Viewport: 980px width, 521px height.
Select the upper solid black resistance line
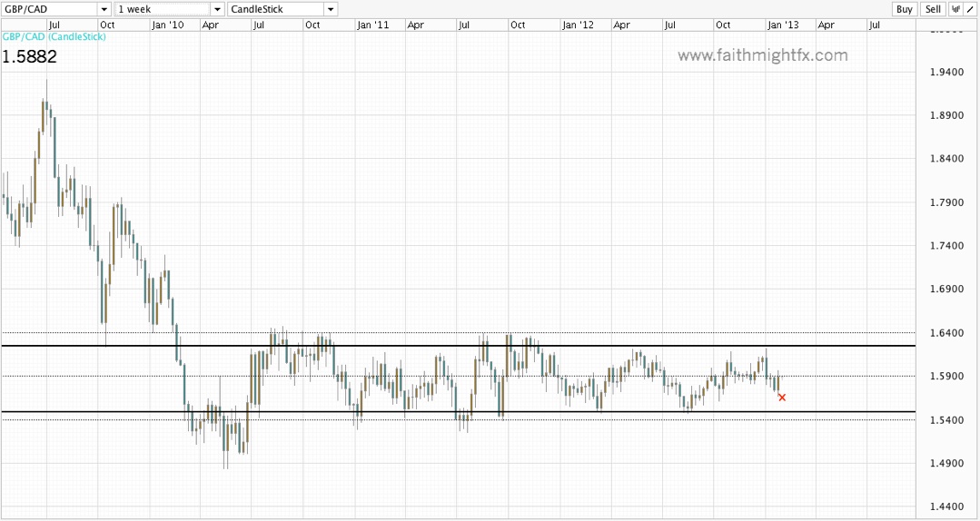(458, 346)
